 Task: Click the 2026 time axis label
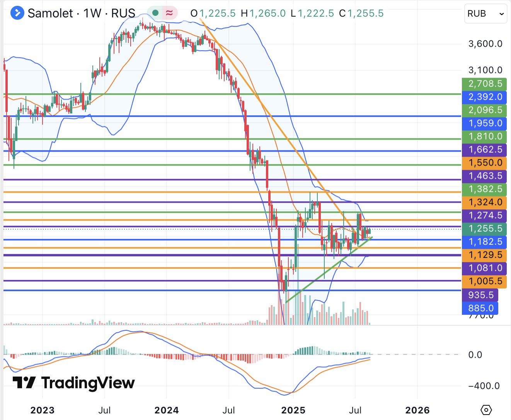(417, 410)
